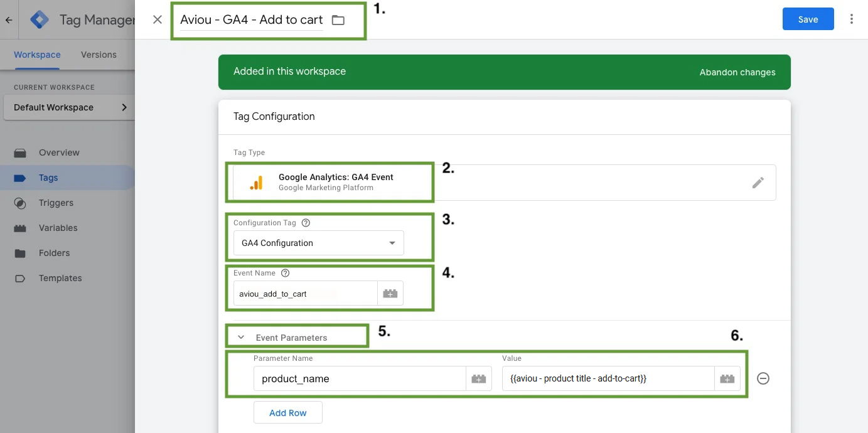Click the Overview briefcase icon
This screenshot has width=868, height=433.
pyautogui.click(x=20, y=152)
